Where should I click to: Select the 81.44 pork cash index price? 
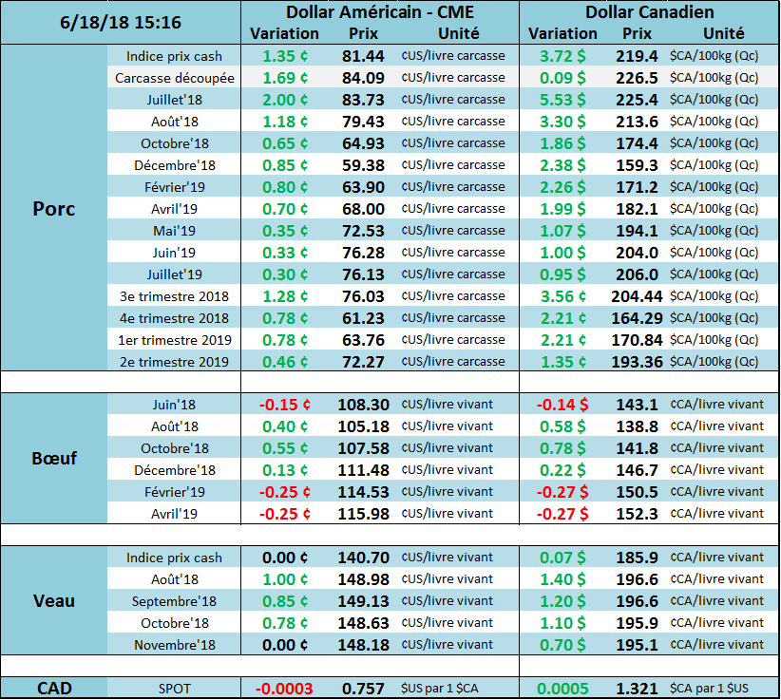click(362, 56)
